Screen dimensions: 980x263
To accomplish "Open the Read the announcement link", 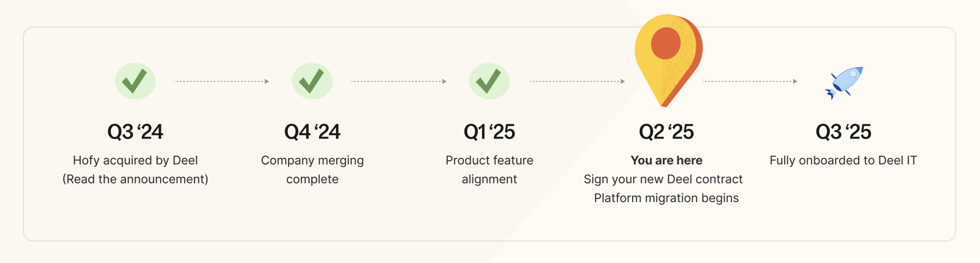I will point(135,179).
